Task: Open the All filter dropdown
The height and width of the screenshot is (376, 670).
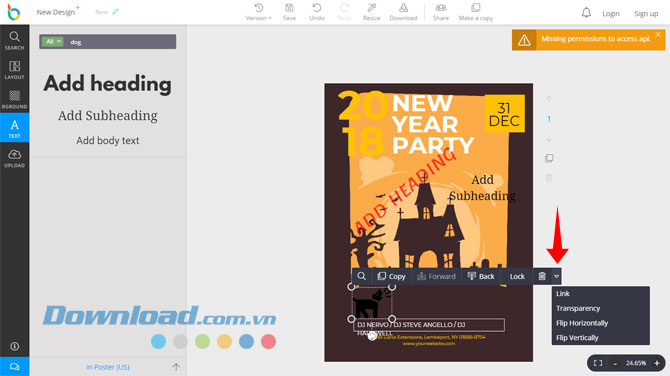Action: click(53, 41)
